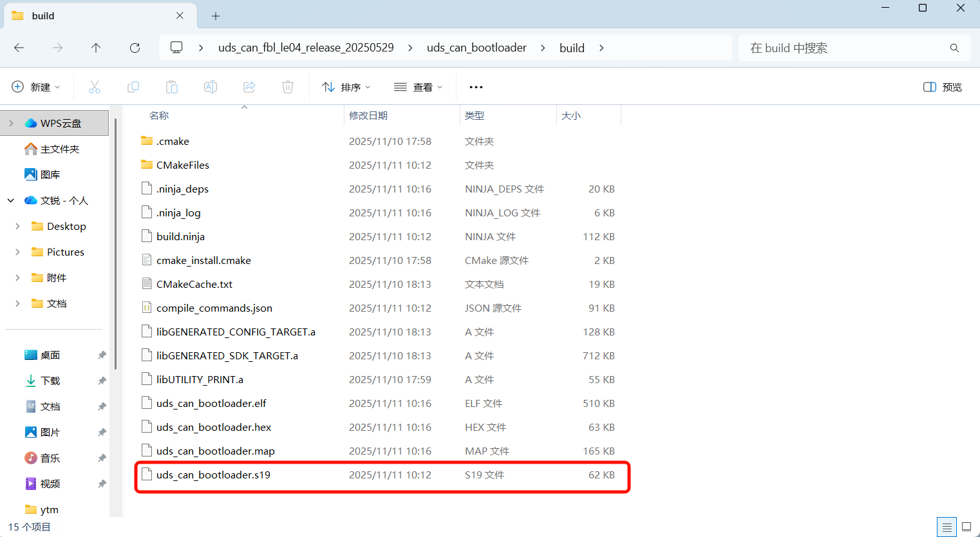Paste from clipboard using the Paste icon
The image size is (980, 537).
click(x=171, y=86)
